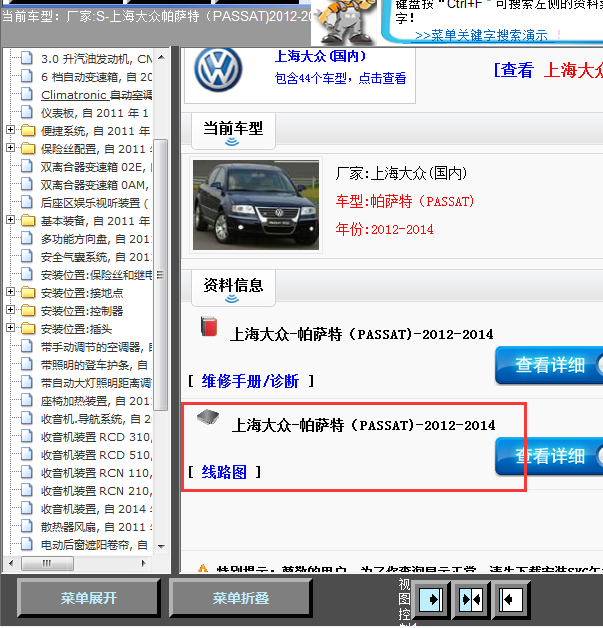The height and width of the screenshot is (628, 603).
Task: Click folder icon of 便捷系统 item
Action: (x=28, y=131)
